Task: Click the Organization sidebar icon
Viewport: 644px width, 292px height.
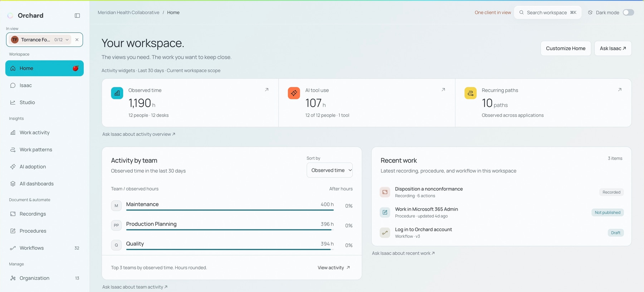Action: point(13,278)
